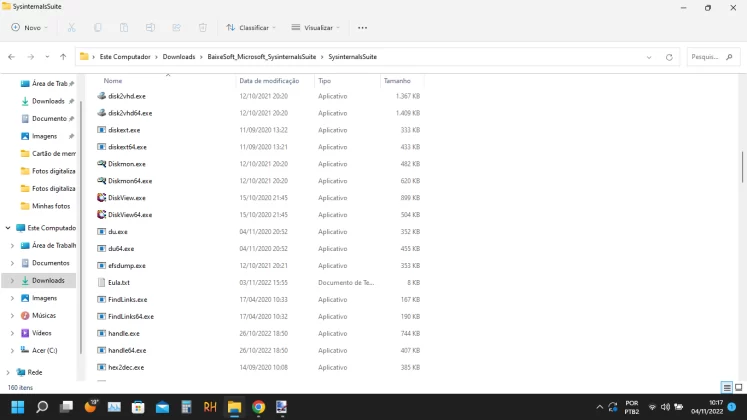Click Este Computador in breadcrumb path

125,57
